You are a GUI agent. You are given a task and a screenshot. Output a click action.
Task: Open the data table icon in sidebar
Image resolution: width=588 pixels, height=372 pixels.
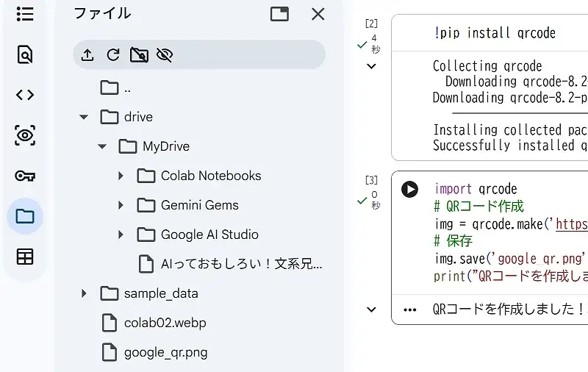(x=25, y=257)
